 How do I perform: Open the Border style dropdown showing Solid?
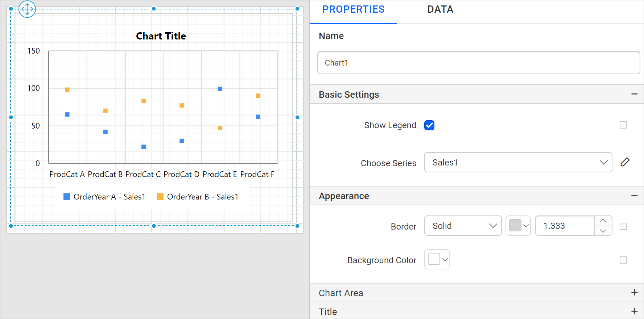click(463, 226)
